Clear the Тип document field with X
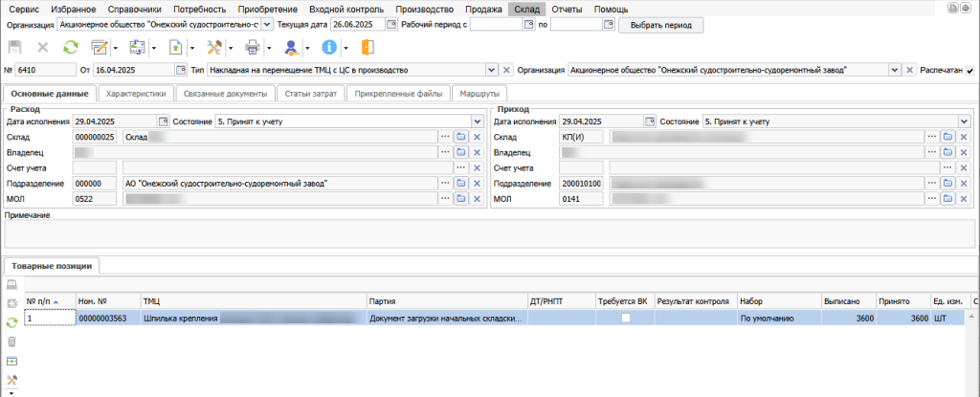The image size is (980, 397). (507, 70)
